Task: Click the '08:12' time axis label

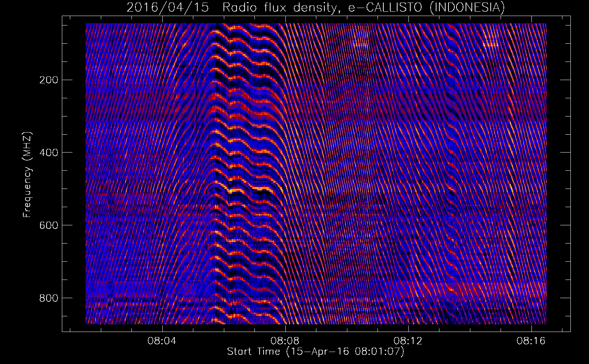Action: 408,341
